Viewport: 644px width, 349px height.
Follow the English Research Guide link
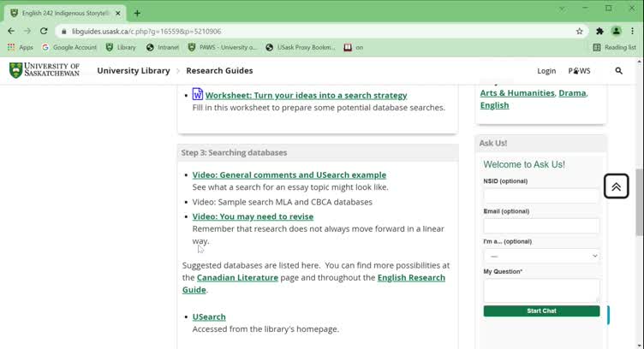411,278
